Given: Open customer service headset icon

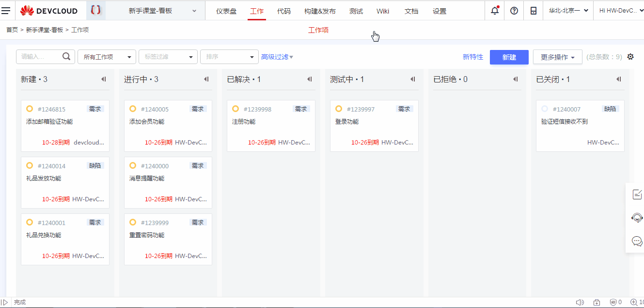Looking at the screenshot, I should [637, 218].
